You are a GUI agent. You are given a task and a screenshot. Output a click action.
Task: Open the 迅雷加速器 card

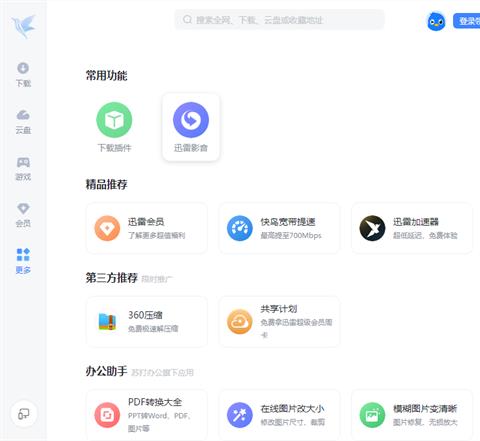click(412, 228)
